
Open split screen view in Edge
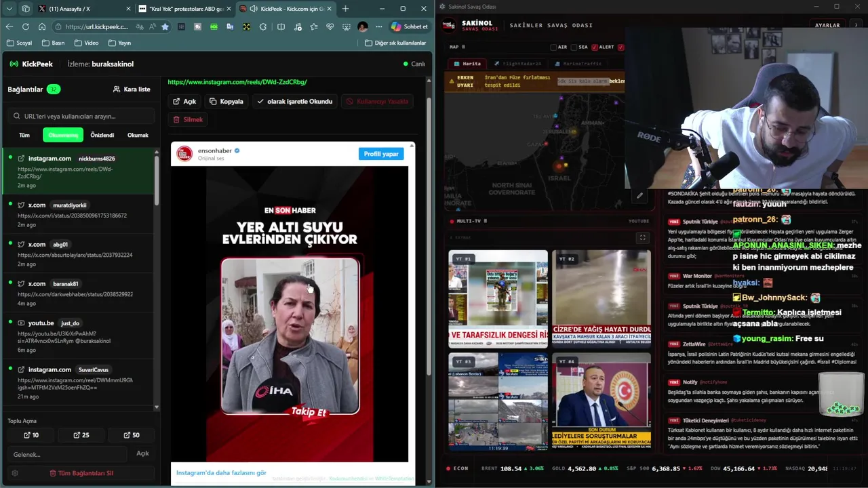(281, 26)
